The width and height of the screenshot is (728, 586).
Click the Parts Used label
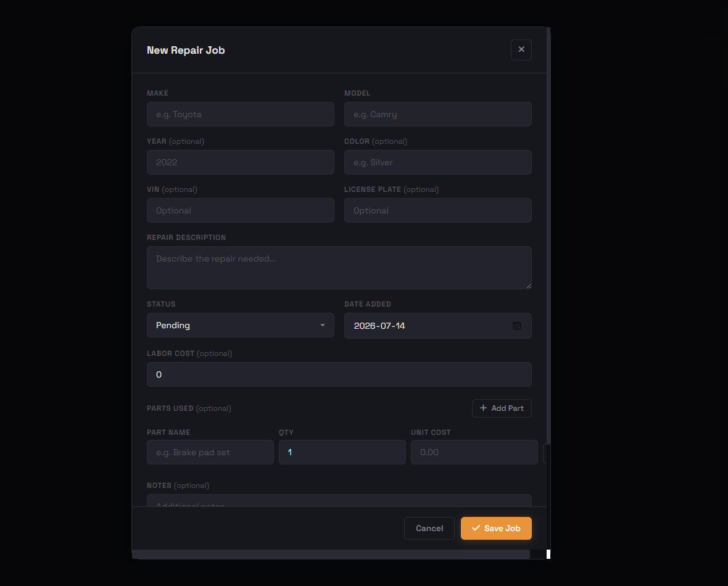click(189, 408)
